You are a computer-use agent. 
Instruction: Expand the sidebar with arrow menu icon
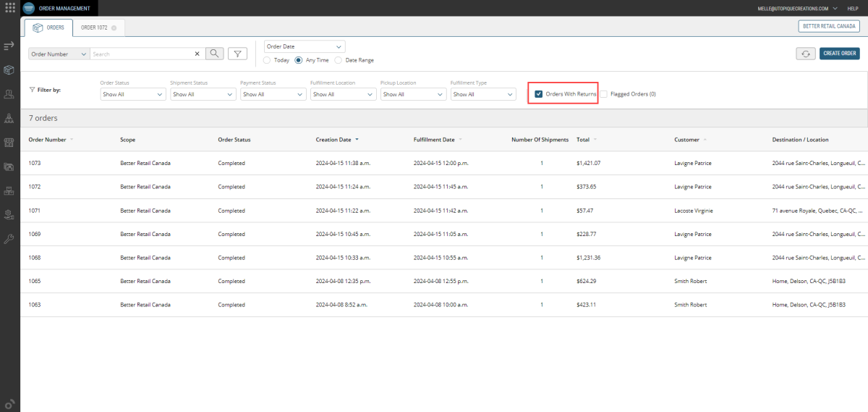coord(9,46)
